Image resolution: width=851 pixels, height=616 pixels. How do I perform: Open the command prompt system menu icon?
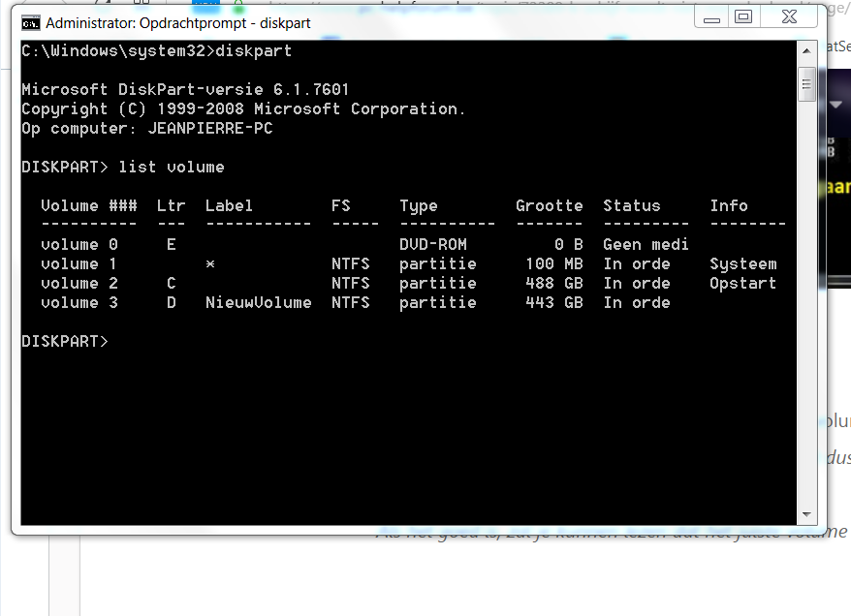click(x=30, y=23)
